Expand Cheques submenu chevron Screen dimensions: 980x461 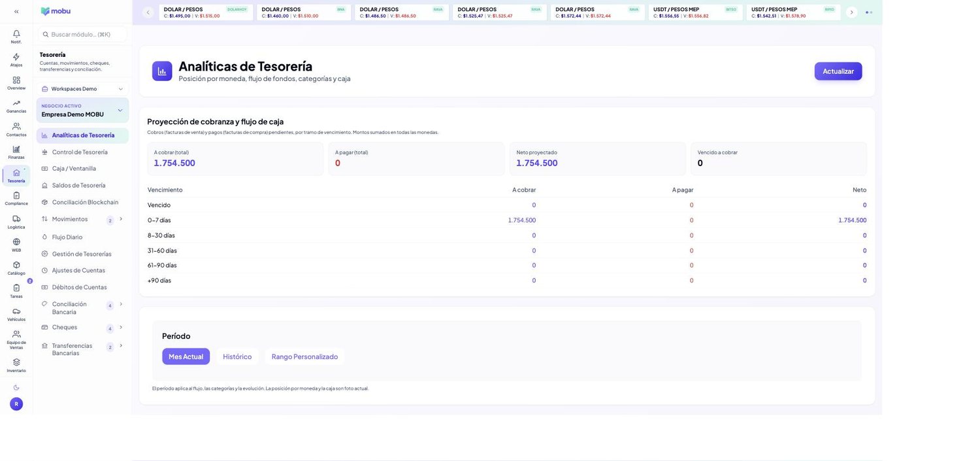coord(121,327)
